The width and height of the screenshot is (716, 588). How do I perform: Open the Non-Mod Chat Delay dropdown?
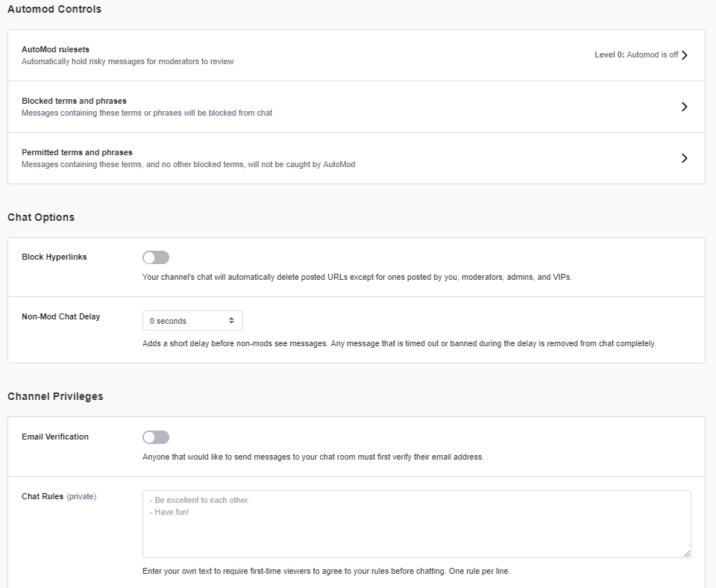pyautogui.click(x=192, y=321)
